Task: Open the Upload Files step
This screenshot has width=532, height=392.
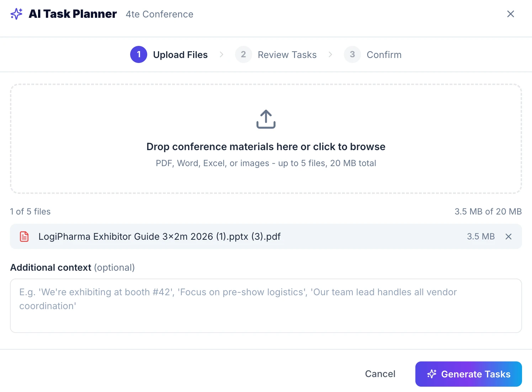Action: [180, 54]
